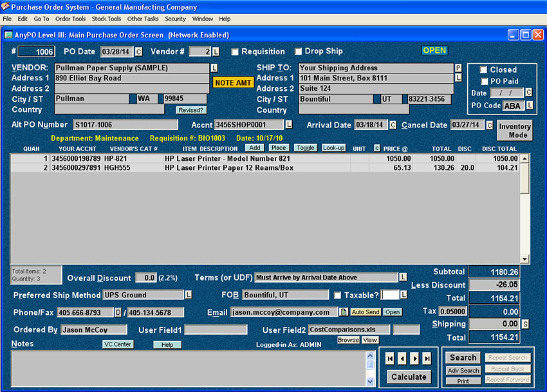The width and height of the screenshot is (547, 392).
Task: Click the Toggle button
Action: 306,148
